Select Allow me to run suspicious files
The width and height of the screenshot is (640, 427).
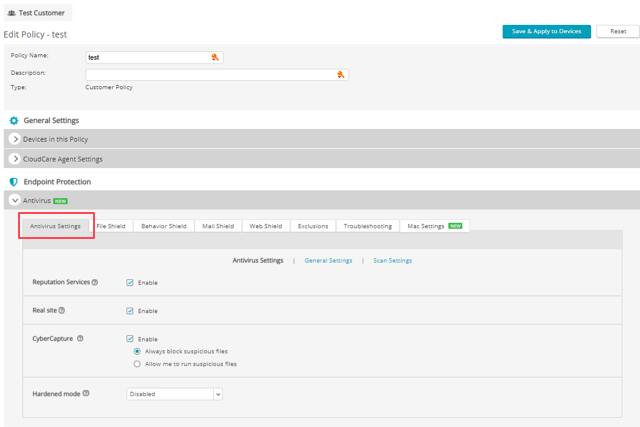point(137,364)
